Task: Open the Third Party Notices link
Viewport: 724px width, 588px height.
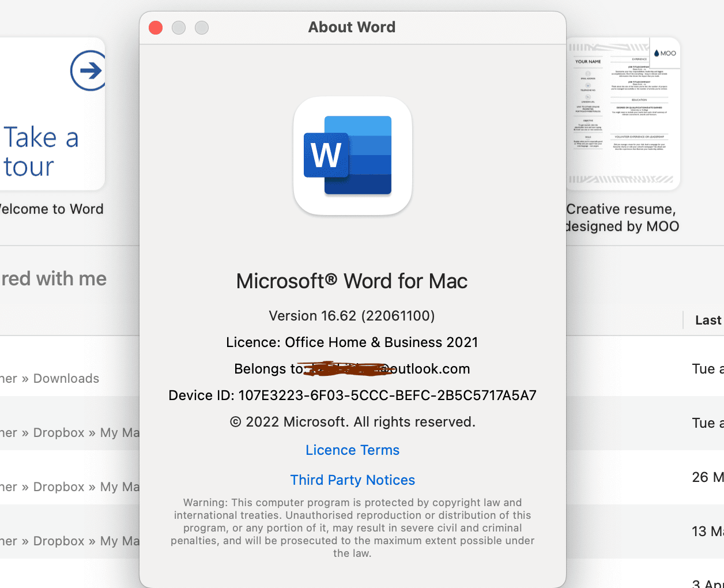Action: click(352, 480)
